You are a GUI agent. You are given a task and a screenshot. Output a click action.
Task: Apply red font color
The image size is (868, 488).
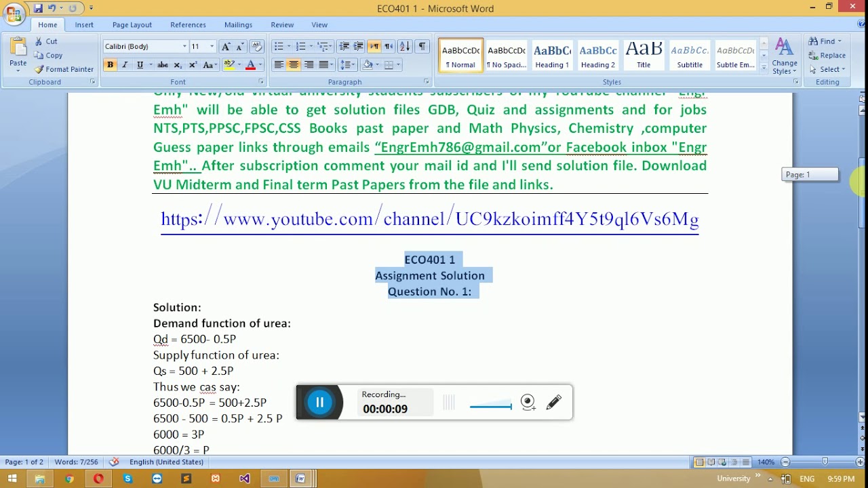pos(250,65)
